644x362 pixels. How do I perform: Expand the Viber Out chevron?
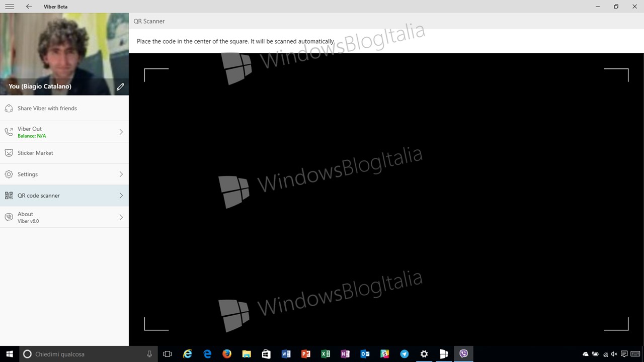point(121,132)
